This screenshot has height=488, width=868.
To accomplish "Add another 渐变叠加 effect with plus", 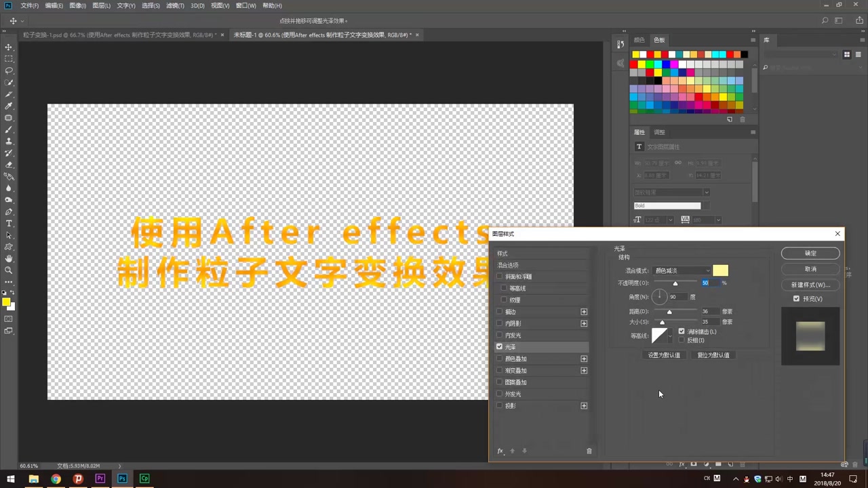I will click(584, 370).
